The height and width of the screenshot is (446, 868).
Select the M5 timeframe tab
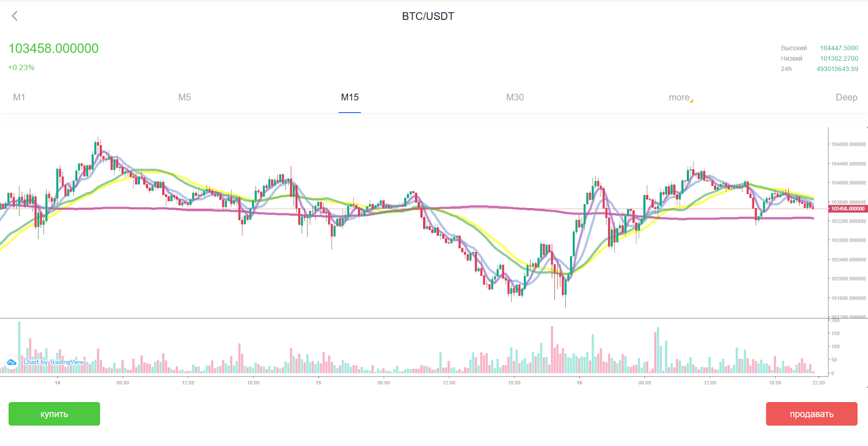point(184,98)
